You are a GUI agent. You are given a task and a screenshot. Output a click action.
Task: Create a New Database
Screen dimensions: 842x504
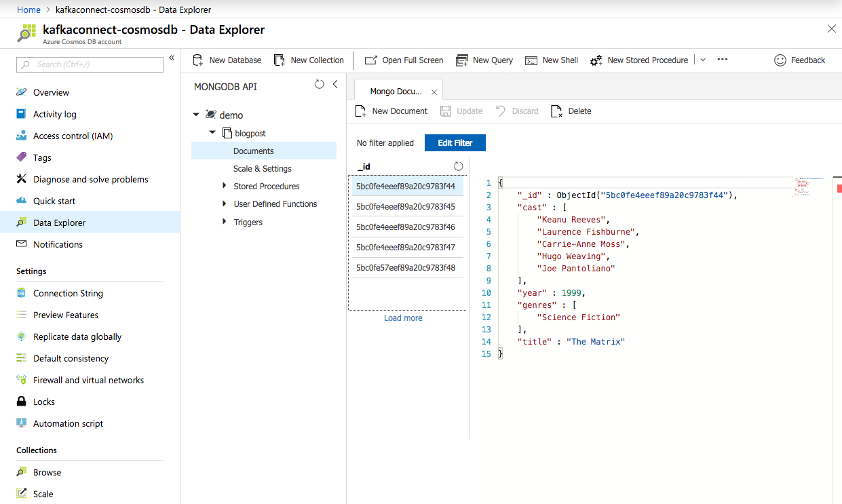pos(227,60)
